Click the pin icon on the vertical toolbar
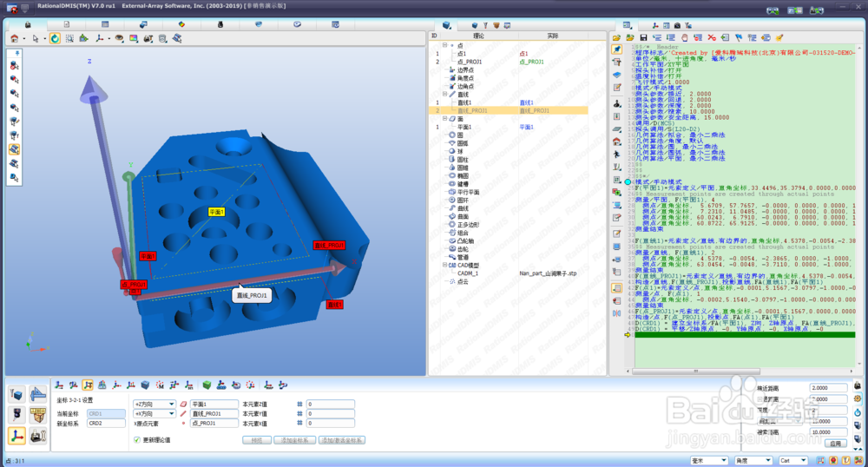 click(16, 53)
